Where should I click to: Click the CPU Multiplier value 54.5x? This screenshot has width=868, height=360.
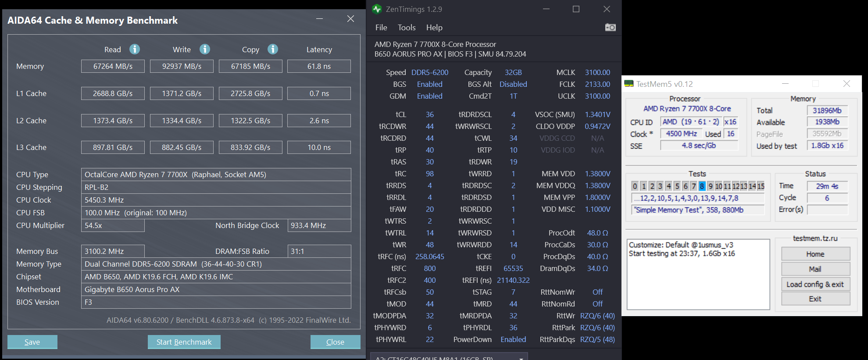point(113,225)
